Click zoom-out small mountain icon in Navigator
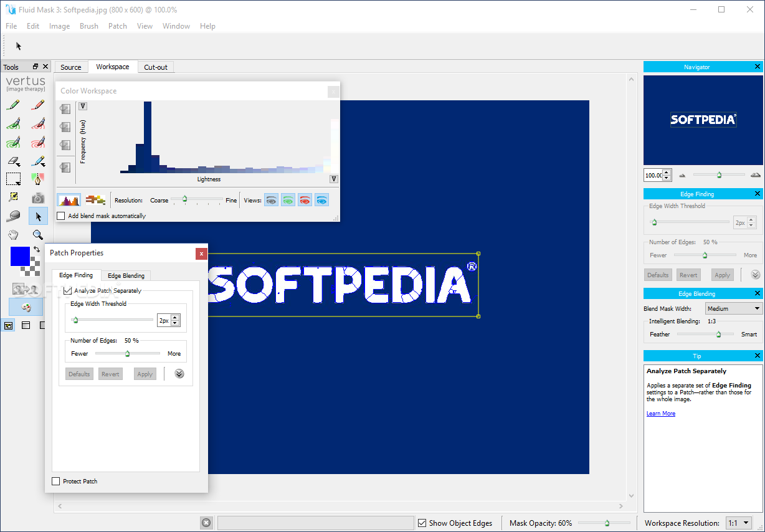 click(682, 176)
